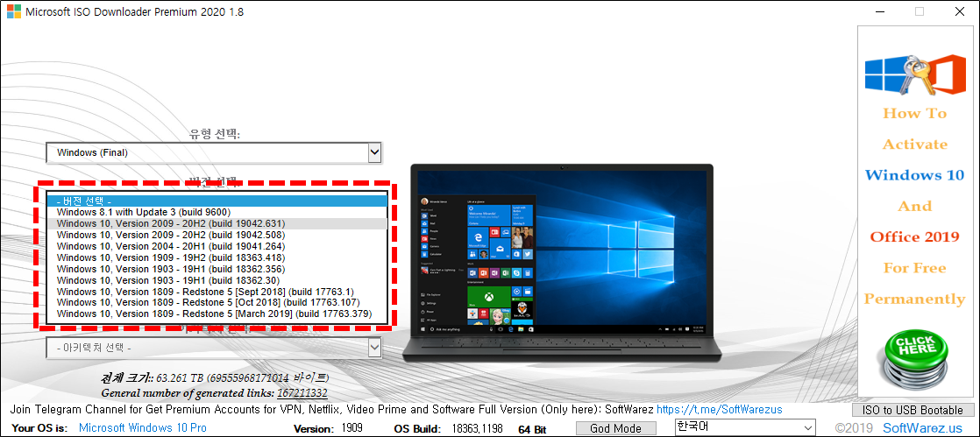Viewport: 980px width, 437px height.
Task: Click Microsoft Windows 10 Pro OS label
Action: [143, 429]
